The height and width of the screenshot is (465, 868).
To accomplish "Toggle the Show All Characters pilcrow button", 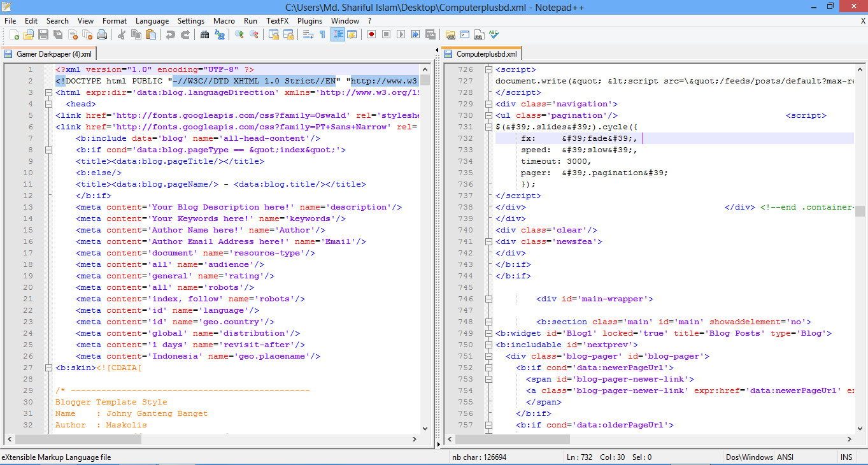I will [x=322, y=34].
